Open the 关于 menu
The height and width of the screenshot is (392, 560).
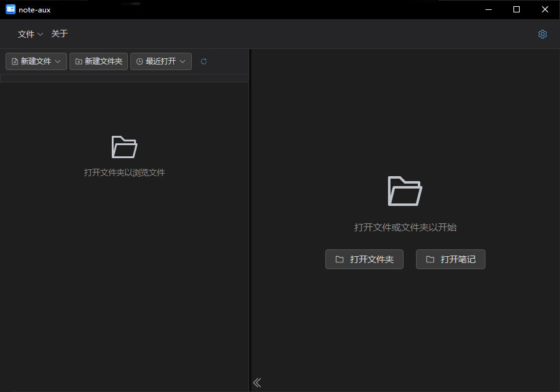pos(59,34)
